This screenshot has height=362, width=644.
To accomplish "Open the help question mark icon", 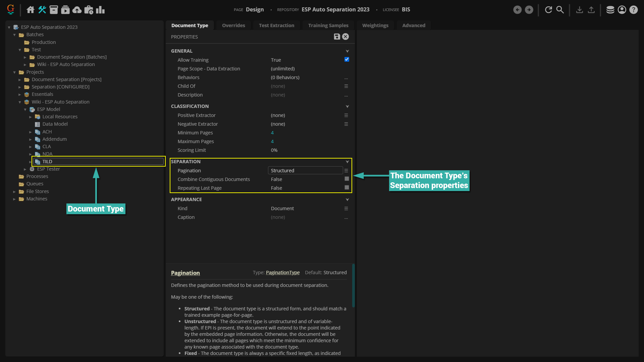I will point(633,10).
